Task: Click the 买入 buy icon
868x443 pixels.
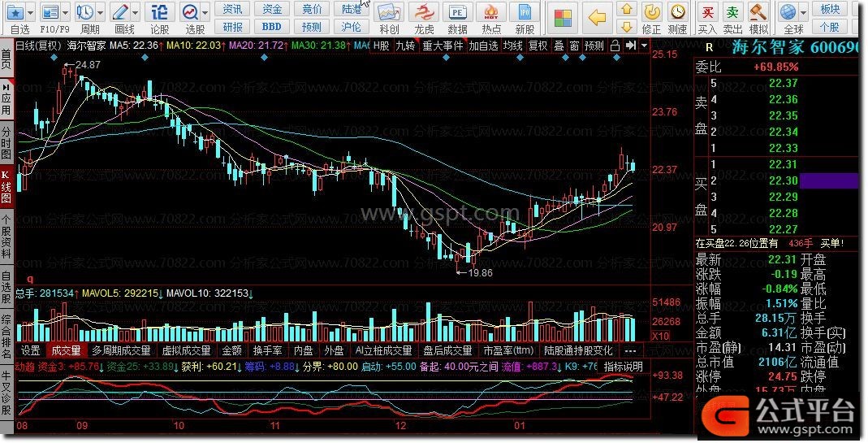Action: (x=707, y=11)
